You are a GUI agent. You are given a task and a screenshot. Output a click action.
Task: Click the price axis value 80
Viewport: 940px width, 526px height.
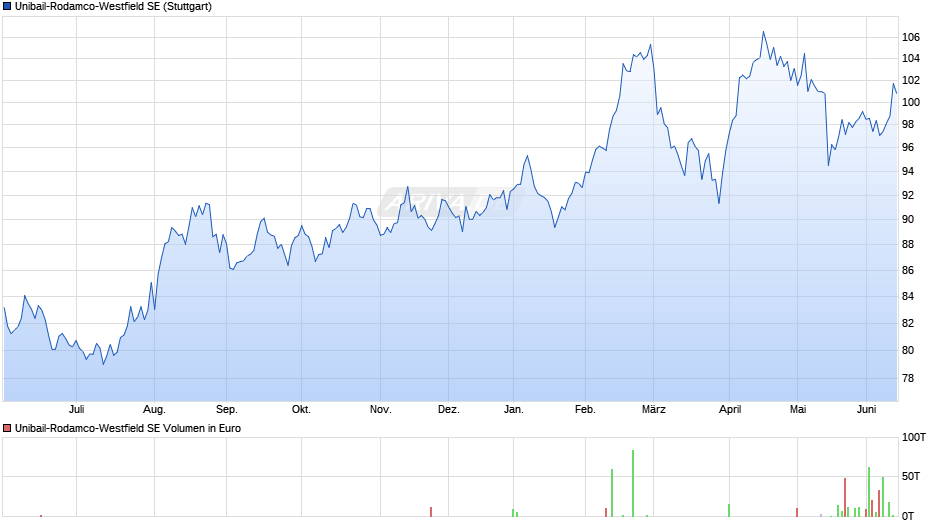coord(908,350)
